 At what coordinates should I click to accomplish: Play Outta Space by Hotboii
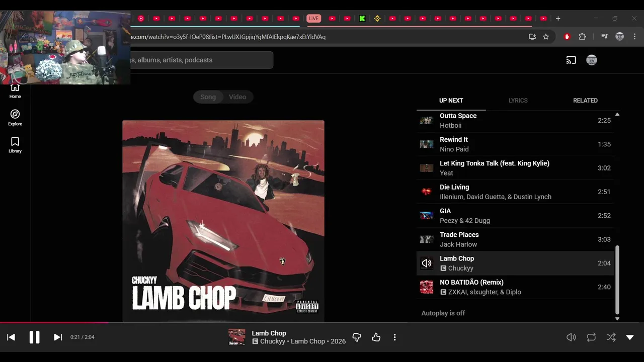coord(515,121)
